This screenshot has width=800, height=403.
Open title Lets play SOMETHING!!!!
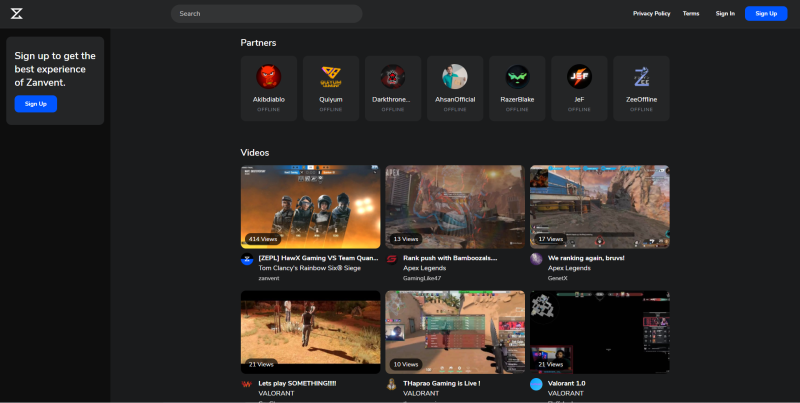pos(297,383)
